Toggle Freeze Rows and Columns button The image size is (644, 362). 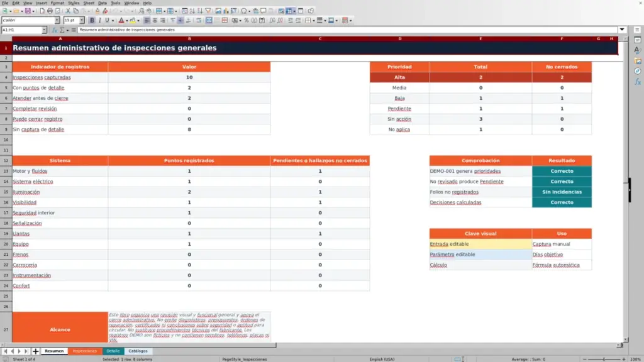point(289,11)
